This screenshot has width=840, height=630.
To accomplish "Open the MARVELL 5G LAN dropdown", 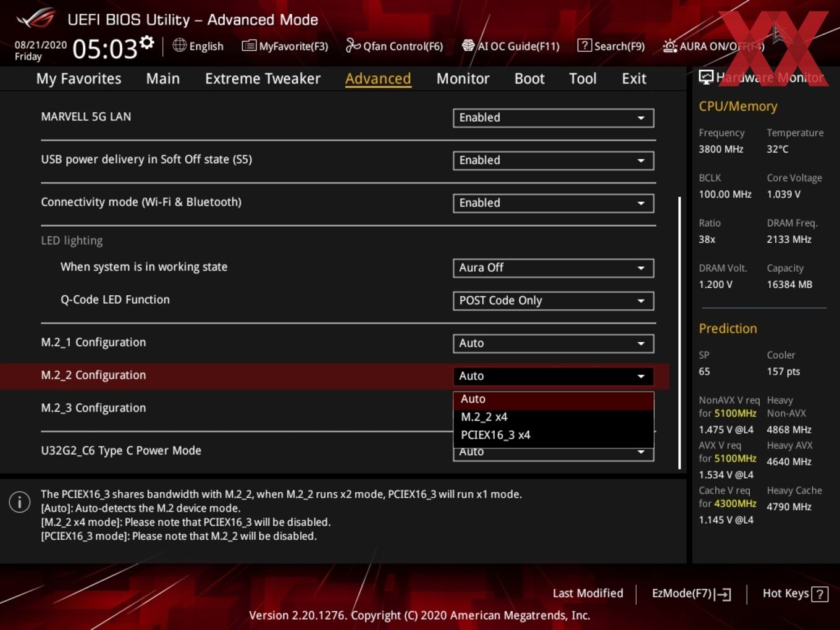I will pos(553,118).
